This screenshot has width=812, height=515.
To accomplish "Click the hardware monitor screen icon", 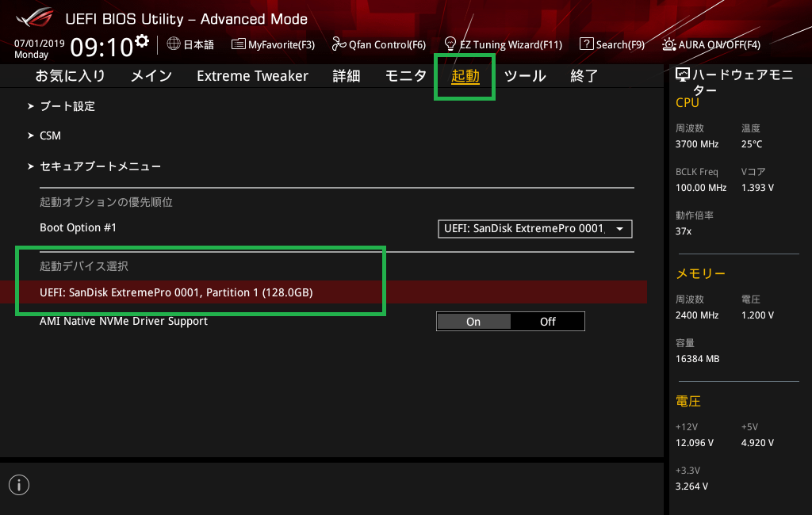I will point(683,75).
